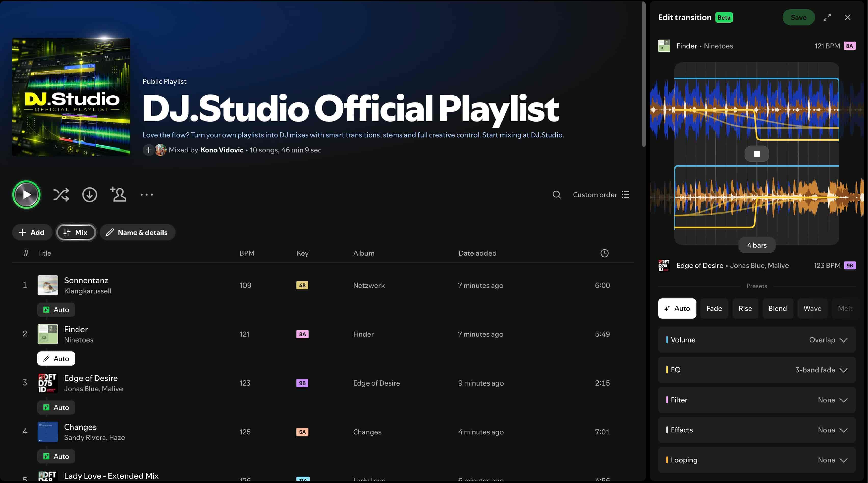This screenshot has height=483, width=868.
Task: Close the Edit transition panel
Action: click(847, 17)
